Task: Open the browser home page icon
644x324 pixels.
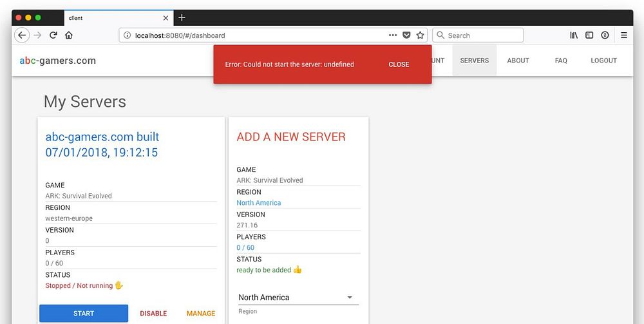Action: coord(69,35)
